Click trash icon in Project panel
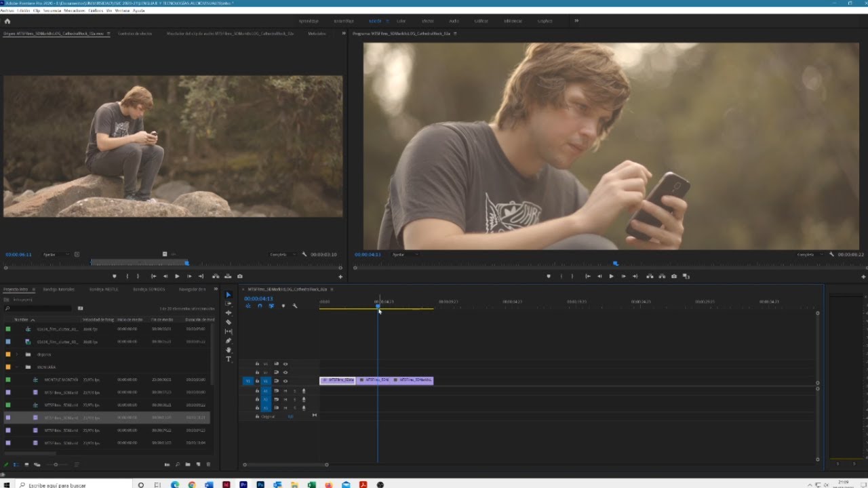 click(208, 464)
